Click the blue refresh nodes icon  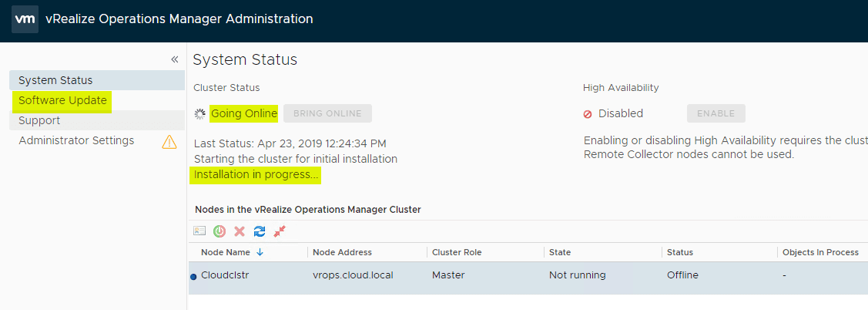click(260, 231)
